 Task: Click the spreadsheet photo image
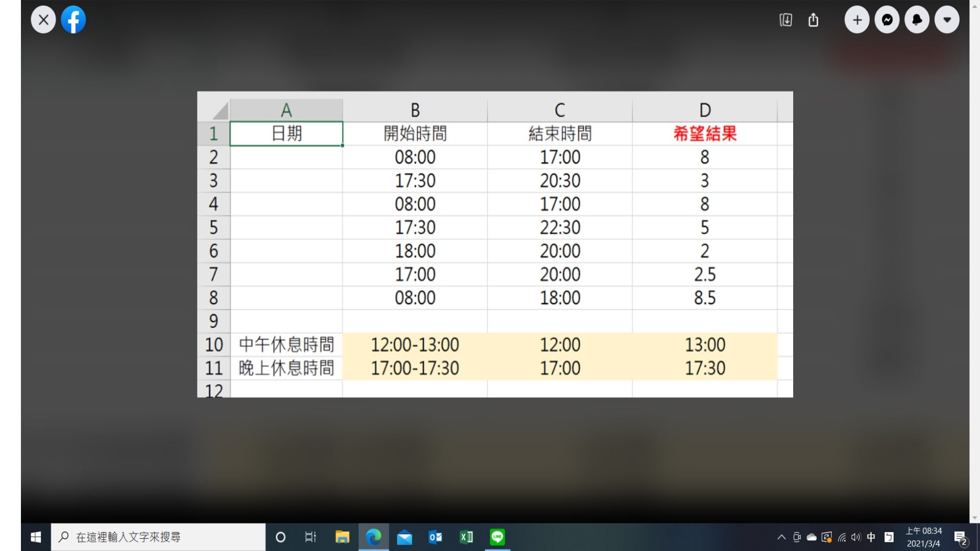click(x=495, y=244)
